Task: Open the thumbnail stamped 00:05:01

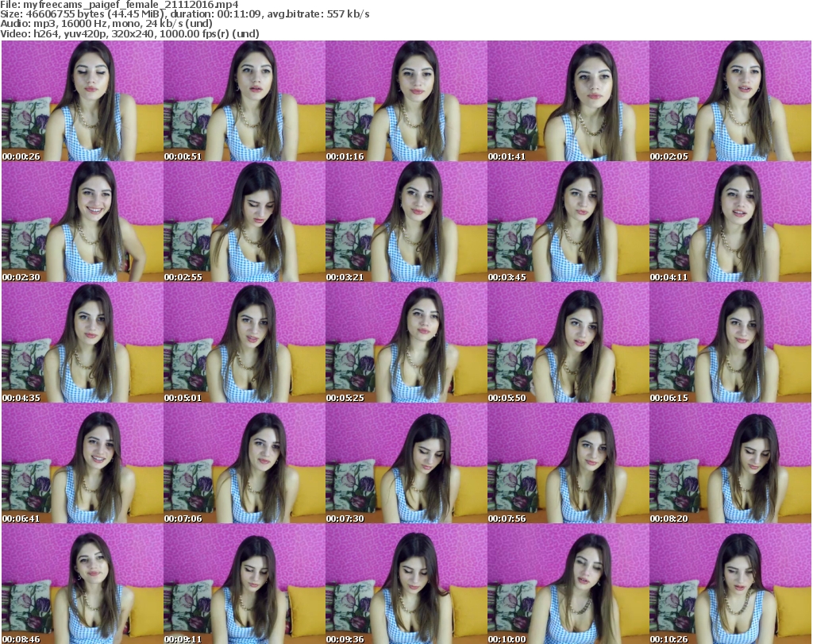Action: [x=245, y=342]
